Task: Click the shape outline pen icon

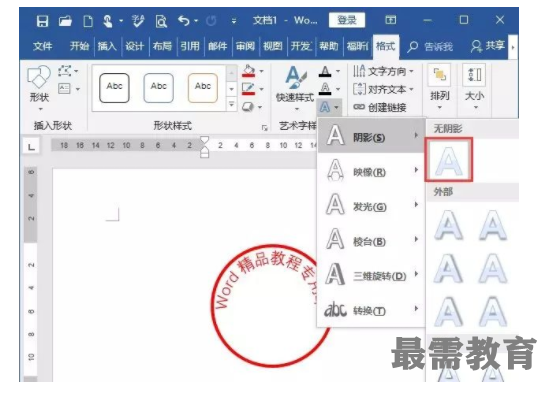Action: point(249,89)
